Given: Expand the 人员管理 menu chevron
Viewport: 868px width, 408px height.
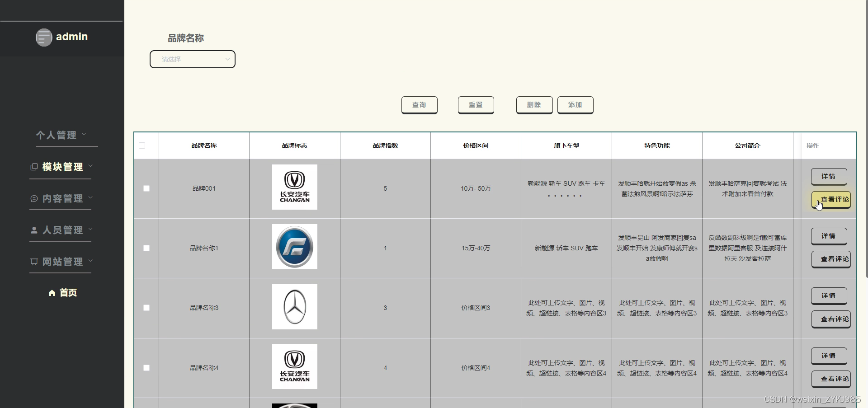Looking at the screenshot, I should 90,229.
